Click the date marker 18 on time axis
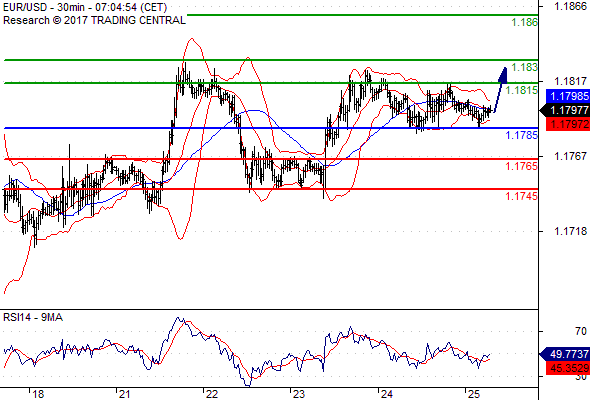590x400 pixels. click(38, 394)
